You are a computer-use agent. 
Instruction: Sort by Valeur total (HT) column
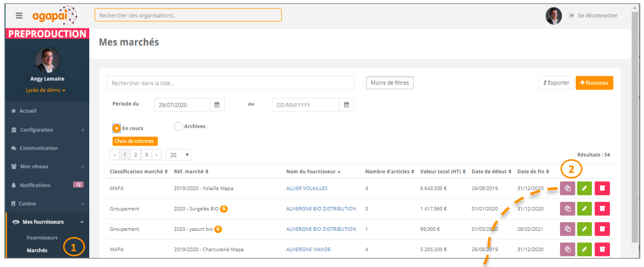pyautogui.click(x=443, y=171)
